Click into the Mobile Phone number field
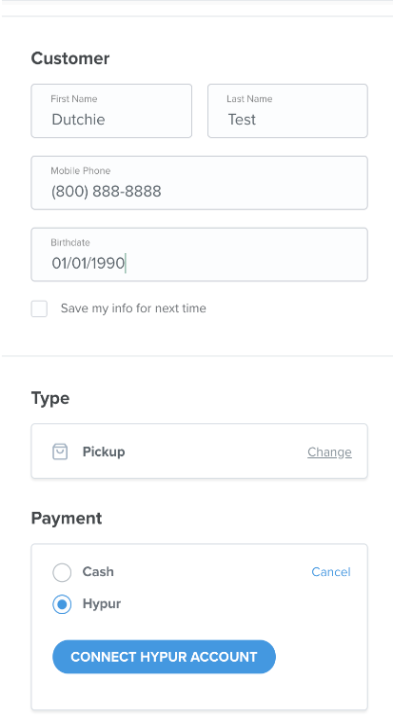The image size is (393, 723). point(199,183)
